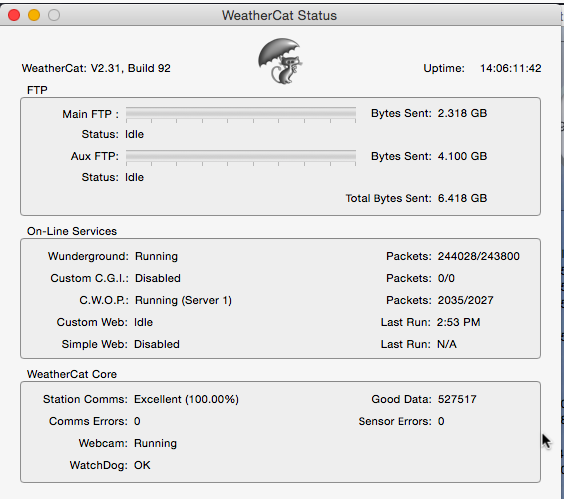Close the WeatherCat Status window
The width and height of the screenshot is (564, 499).
(x=14, y=15)
